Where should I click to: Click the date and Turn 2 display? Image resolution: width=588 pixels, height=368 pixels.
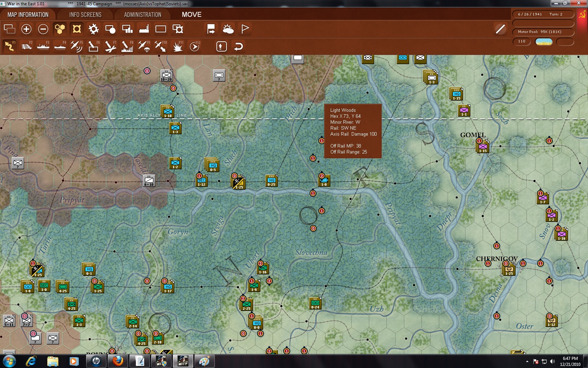pyautogui.click(x=543, y=14)
